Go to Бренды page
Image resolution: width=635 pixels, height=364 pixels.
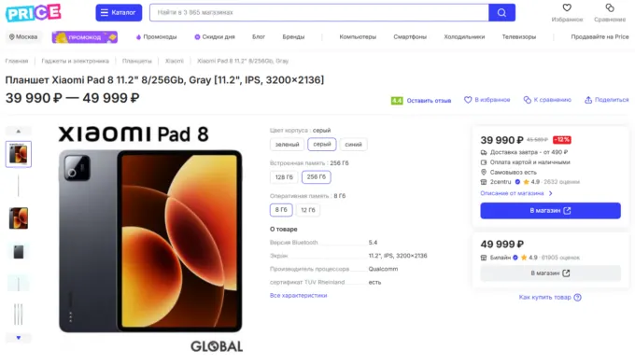pos(293,36)
